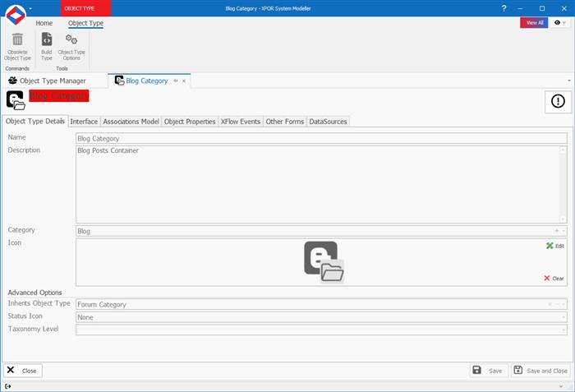Expand the Inherits Object Type dropdown
The height and width of the screenshot is (392, 575).
(563, 304)
